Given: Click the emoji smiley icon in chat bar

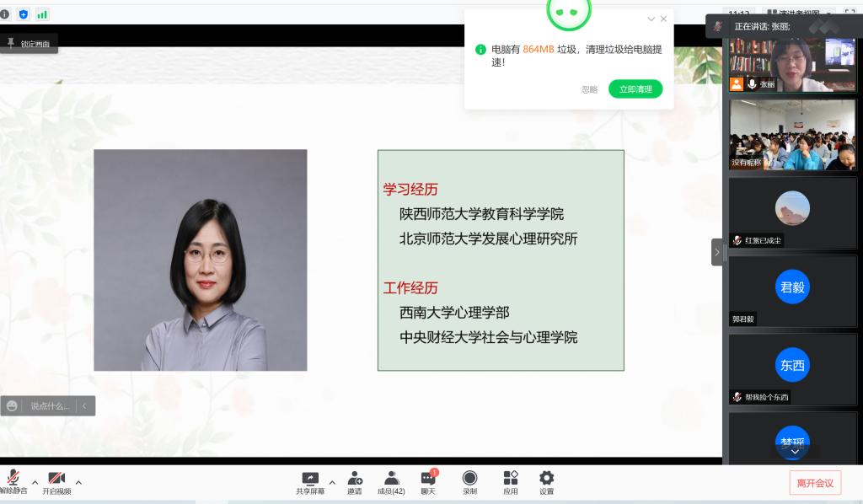Looking at the screenshot, I should pos(12,405).
